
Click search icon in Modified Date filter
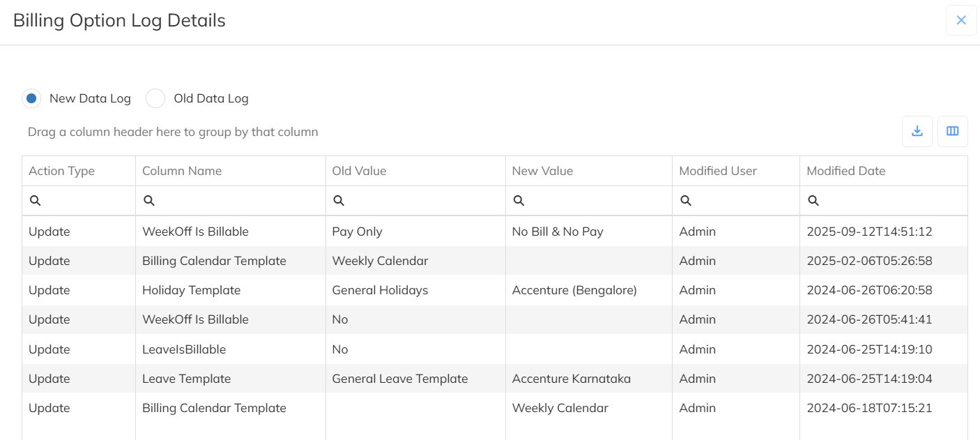[813, 201]
